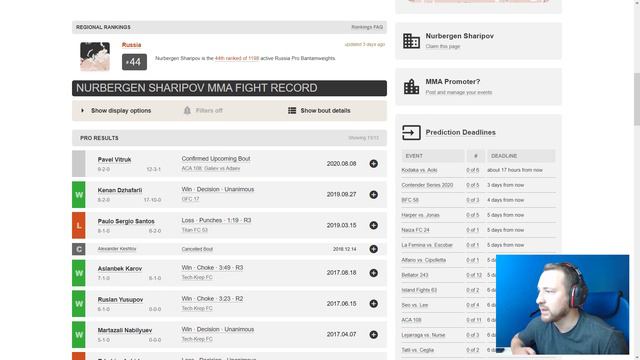Open Ruslan Yusupov fighter page
The width and height of the screenshot is (640, 360).
pyautogui.click(x=120, y=300)
